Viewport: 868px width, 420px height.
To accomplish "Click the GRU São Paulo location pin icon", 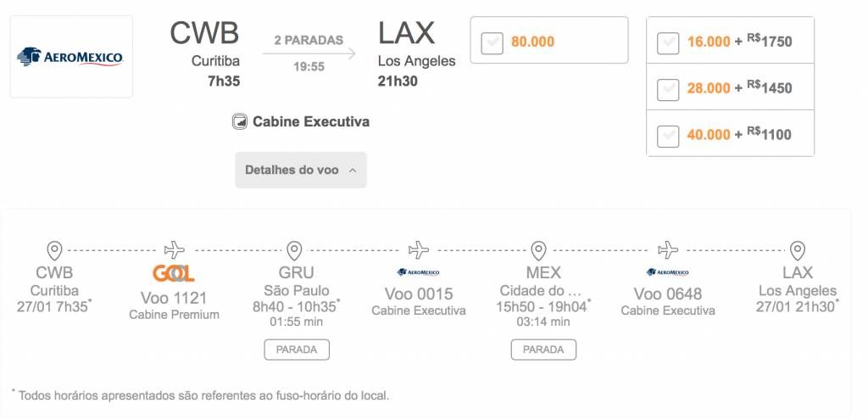I will (x=294, y=250).
